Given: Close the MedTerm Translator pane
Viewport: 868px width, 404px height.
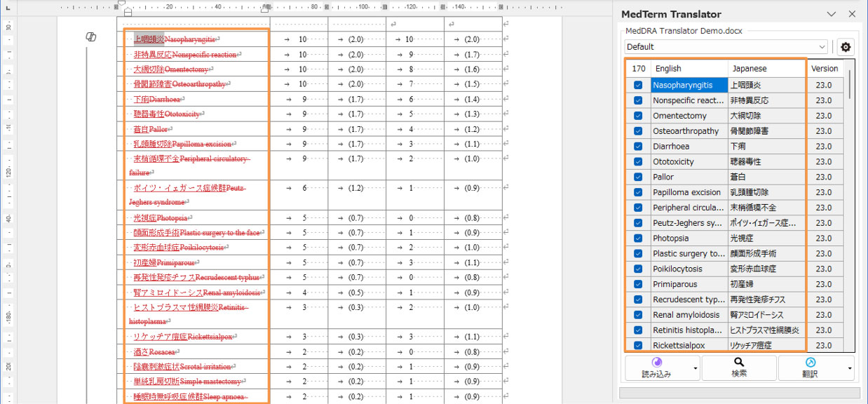Looking at the screenshot, I should tap(852, 14).
